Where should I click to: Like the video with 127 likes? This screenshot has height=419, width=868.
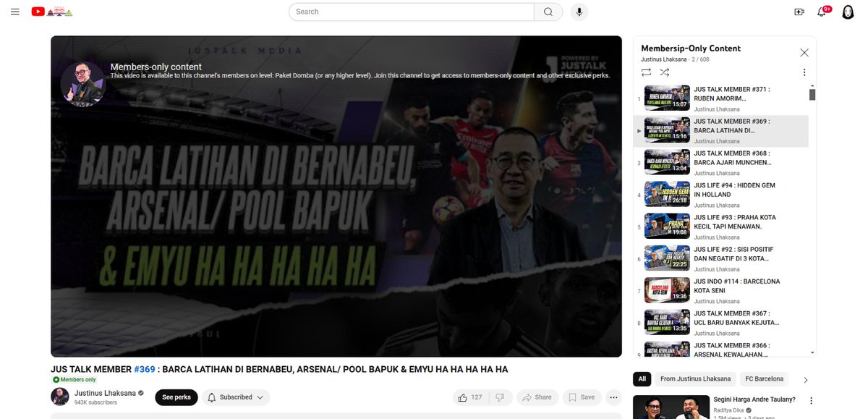(470, 397)
